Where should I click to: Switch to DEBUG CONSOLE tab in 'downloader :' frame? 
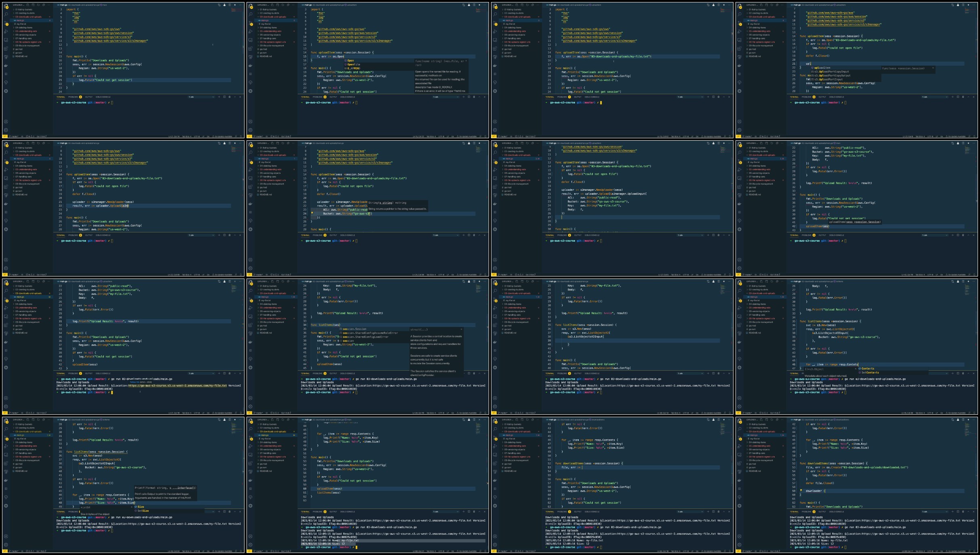[837, 512]
